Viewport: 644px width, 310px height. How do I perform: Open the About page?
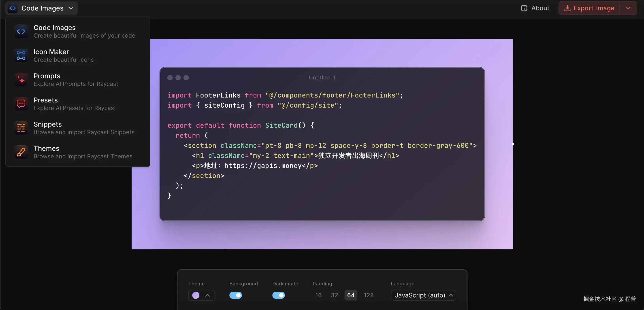pyautogui.click(x=540, y=8)
